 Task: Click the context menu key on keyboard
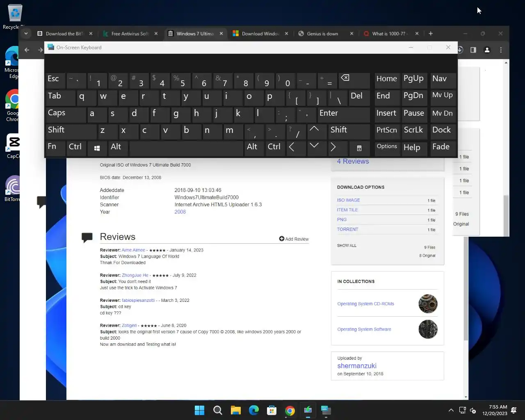point(359,148)
